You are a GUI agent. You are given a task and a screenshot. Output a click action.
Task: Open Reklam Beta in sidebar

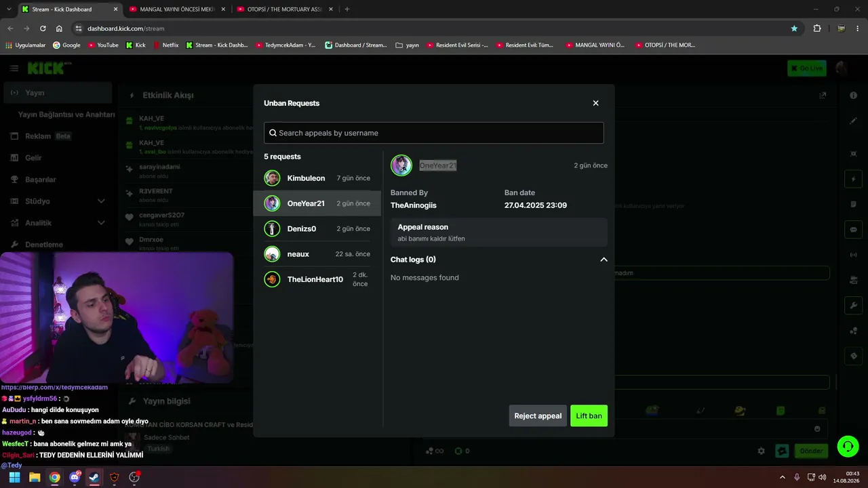tap(58, 136)
